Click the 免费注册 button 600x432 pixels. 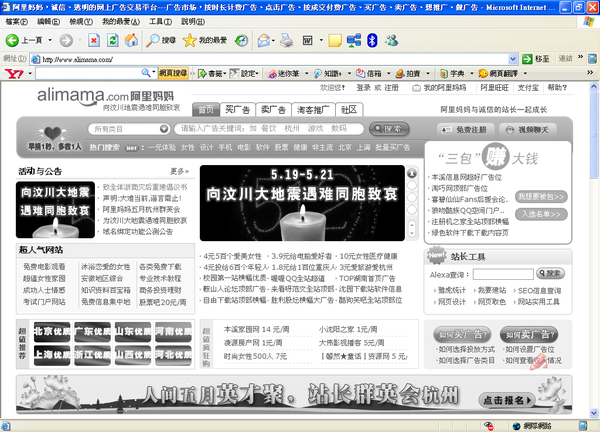point(466,130)
